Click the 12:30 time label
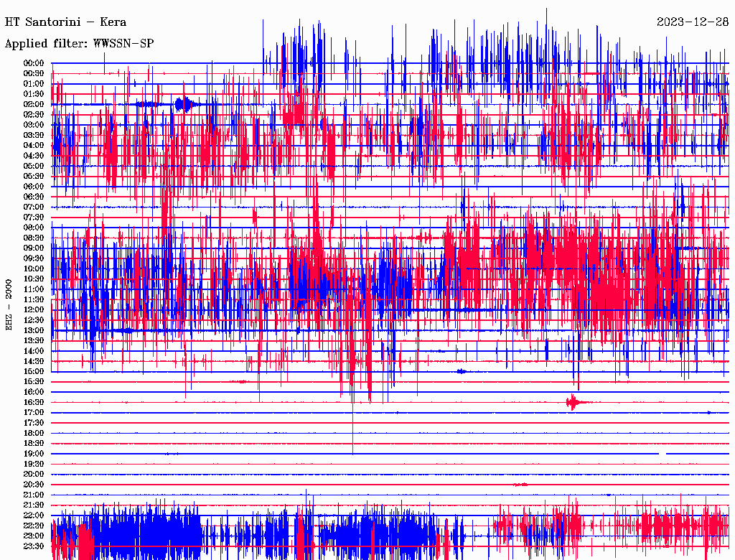This screenshot has height=560, width=735. click(x=34, y=320)
